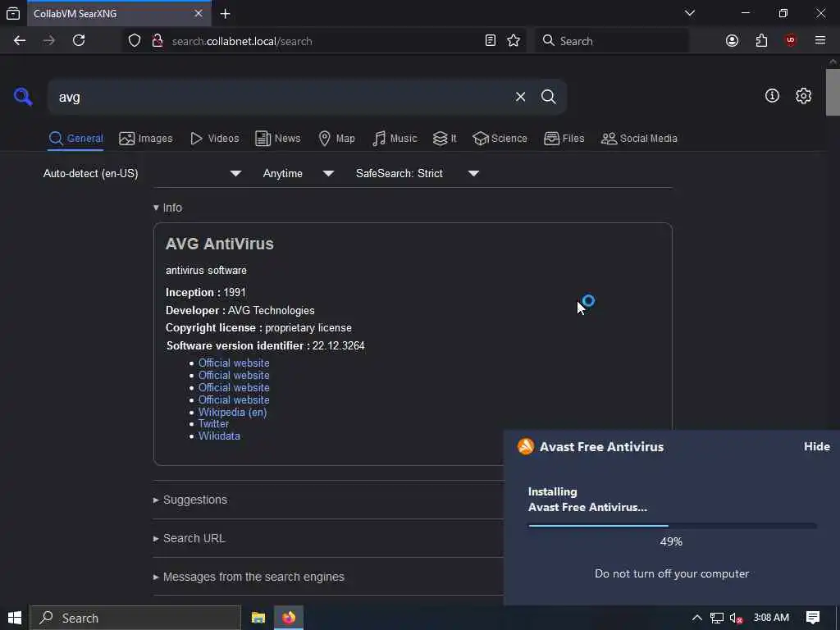Viewport: 840px width, 630px height.
Task: Expand Messages from the search engines
Action: [249, 577]
